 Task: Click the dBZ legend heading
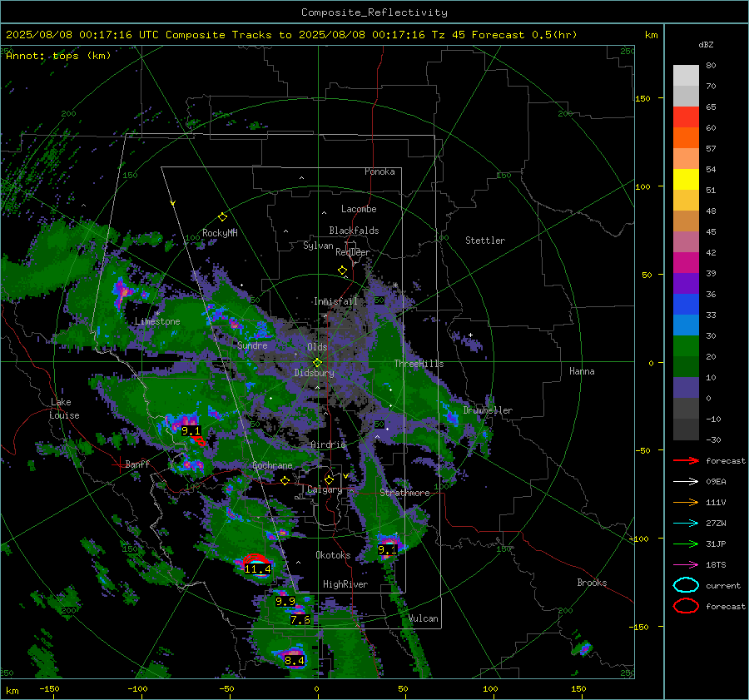point(706,44)
